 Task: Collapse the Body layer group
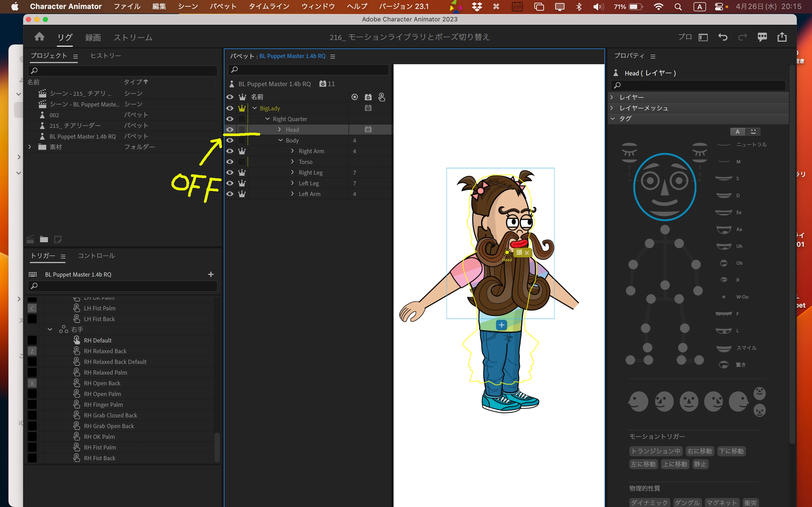click(281, 140)
